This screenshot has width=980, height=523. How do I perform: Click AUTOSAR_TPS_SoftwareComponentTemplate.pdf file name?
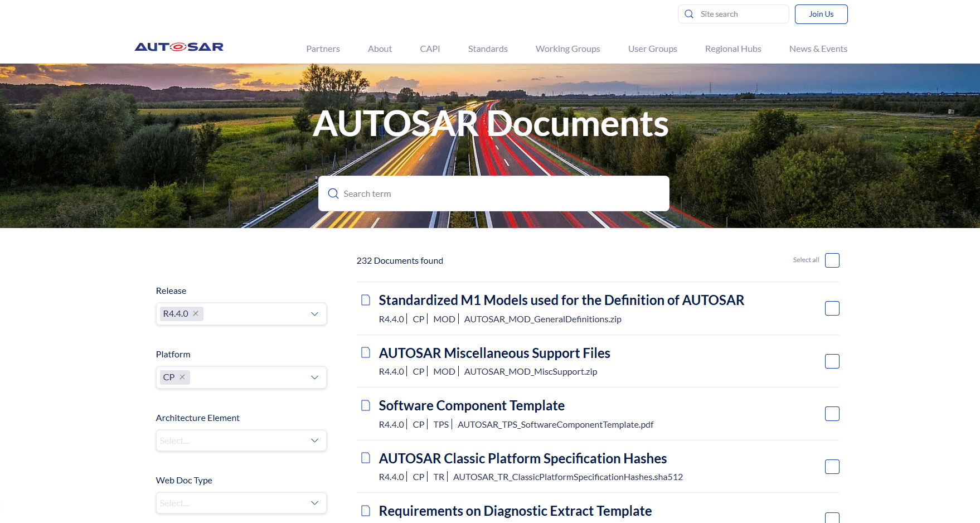tap(555, 424)
